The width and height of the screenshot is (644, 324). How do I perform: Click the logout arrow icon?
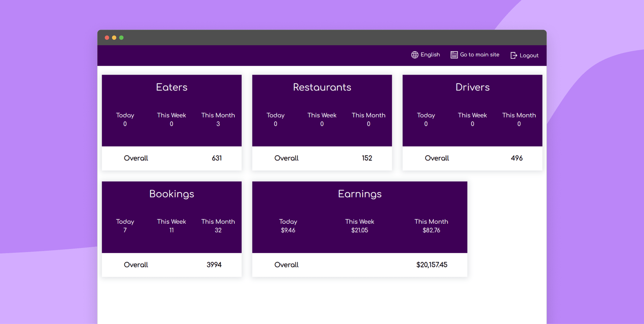[x=514, y=55]
